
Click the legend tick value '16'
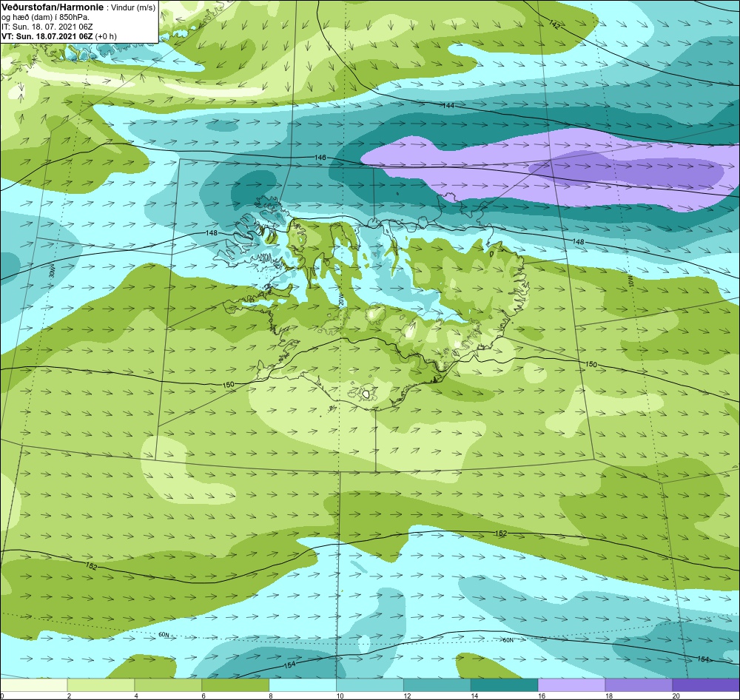pyautogui.click(x=542, y=696)
